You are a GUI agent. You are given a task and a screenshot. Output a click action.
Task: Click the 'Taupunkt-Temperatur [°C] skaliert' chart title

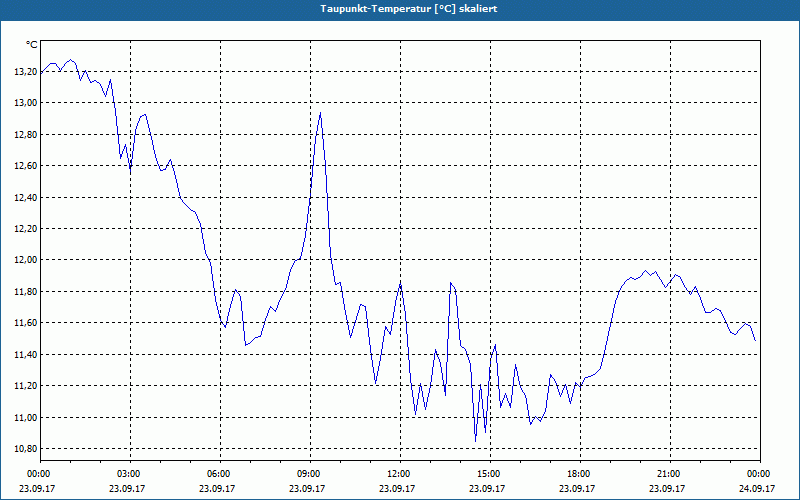pyautogui.click(x=409, y=9)
